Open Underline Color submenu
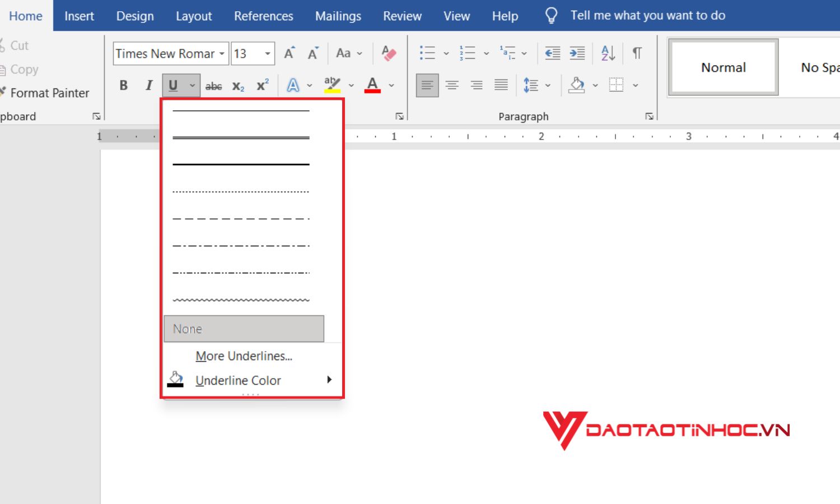This screenshot has height=504, width=840. (x=238, y=380)
